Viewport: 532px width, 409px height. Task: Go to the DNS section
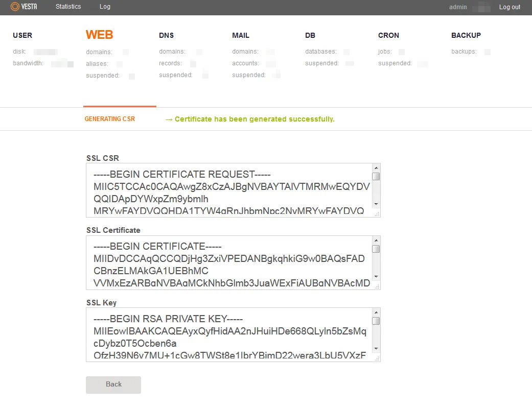[166, 35]
